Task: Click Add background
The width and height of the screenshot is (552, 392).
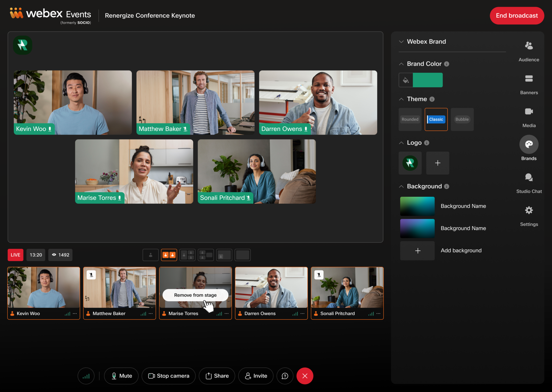Action: pos(417,251)
